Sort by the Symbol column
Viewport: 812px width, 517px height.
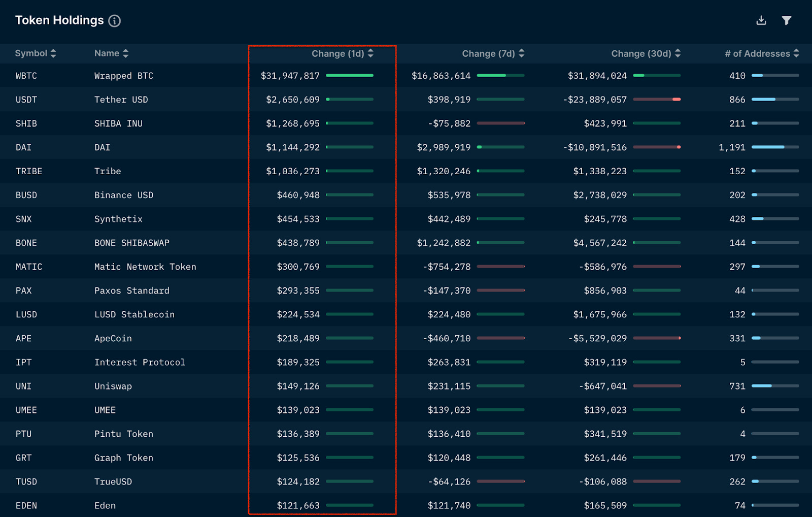36,53
